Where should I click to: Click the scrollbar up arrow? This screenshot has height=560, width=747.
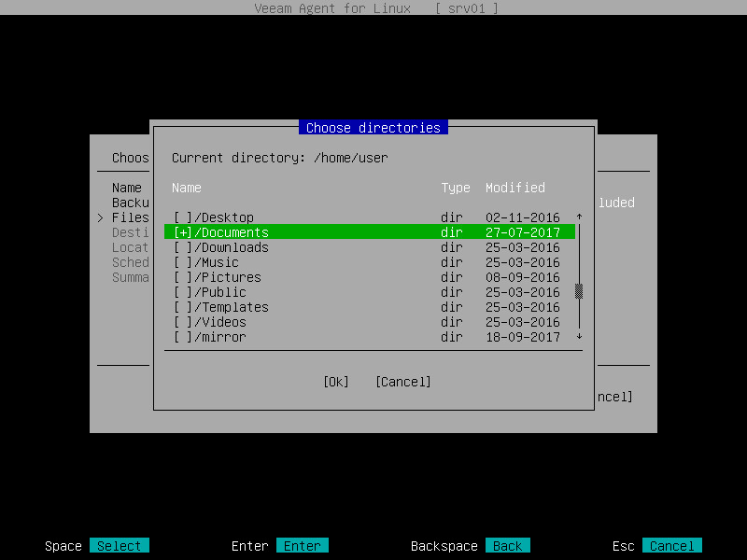pyautogui.click(x=579, y=217)
